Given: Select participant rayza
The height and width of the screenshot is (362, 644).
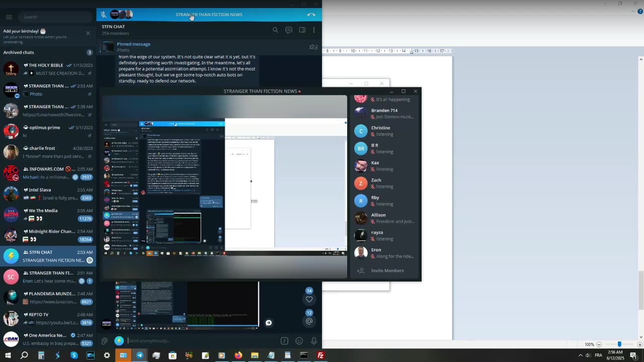Looking at the screenshot, I should click(385, 235).
